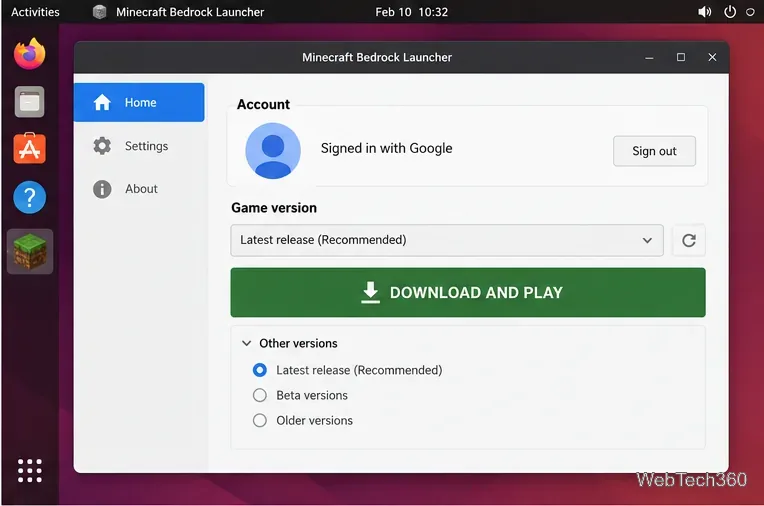764x506 pixels.
Task: Select Beta versions radio button
Action: 260,395
